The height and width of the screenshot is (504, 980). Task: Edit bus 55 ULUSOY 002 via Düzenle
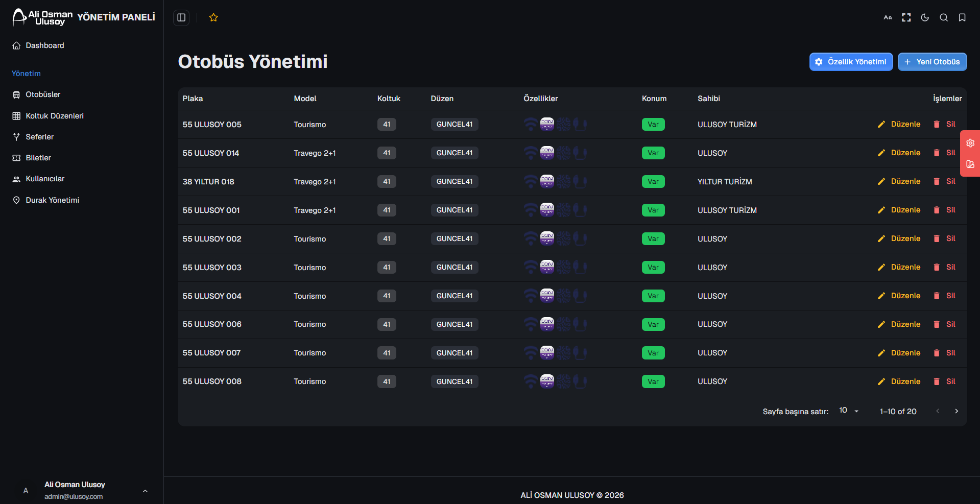[x=899, y=238]
